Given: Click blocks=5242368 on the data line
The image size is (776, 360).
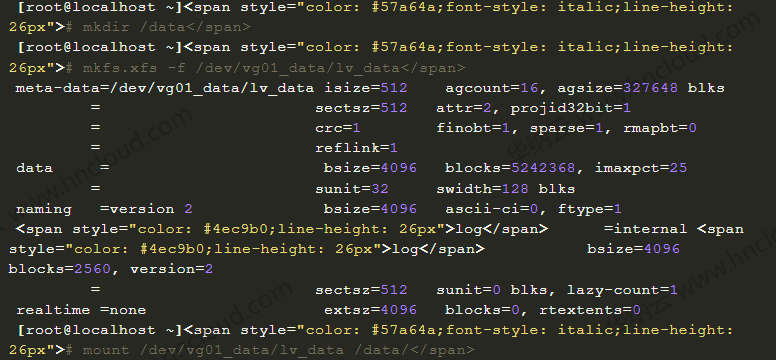Looking at the screenshot, I should 510,168.
